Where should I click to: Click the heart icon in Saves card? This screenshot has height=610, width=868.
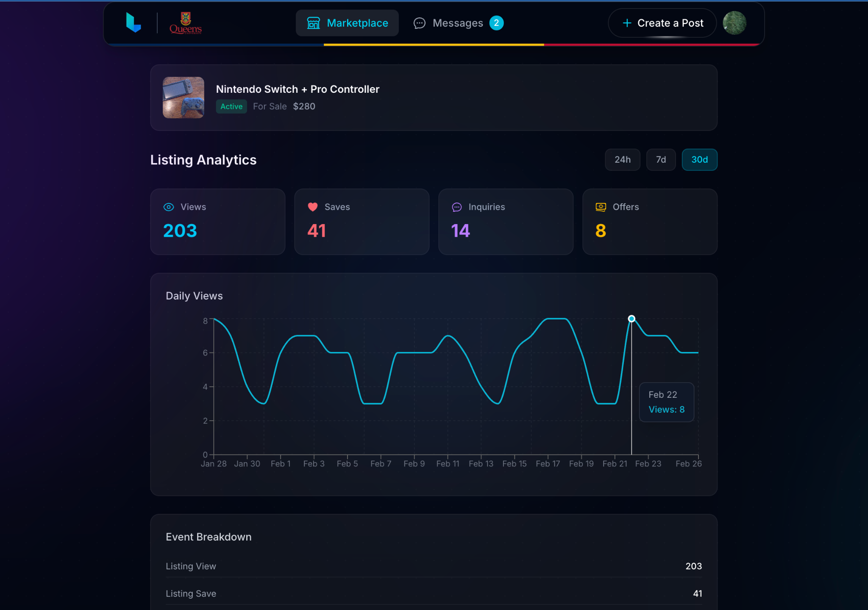313,207
